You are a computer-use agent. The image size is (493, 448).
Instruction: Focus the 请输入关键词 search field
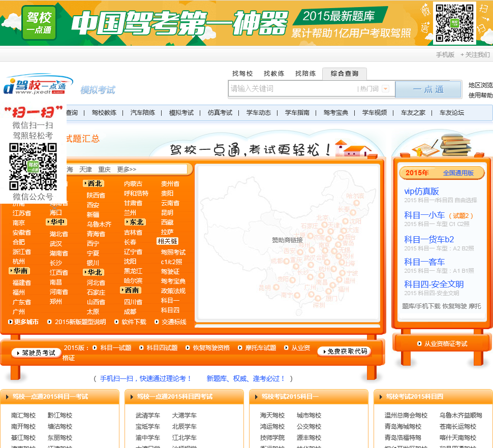click(292, 88)
